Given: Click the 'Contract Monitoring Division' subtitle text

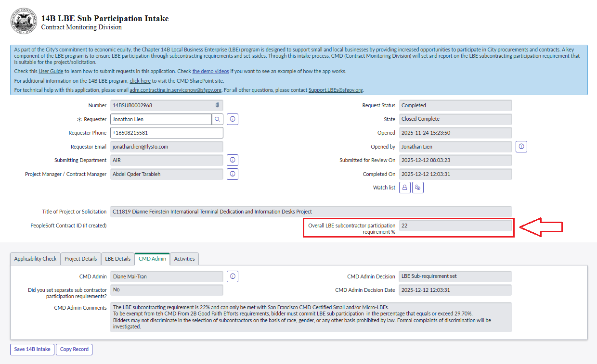Looking at the screenshot, I should [x=81, y=27].
